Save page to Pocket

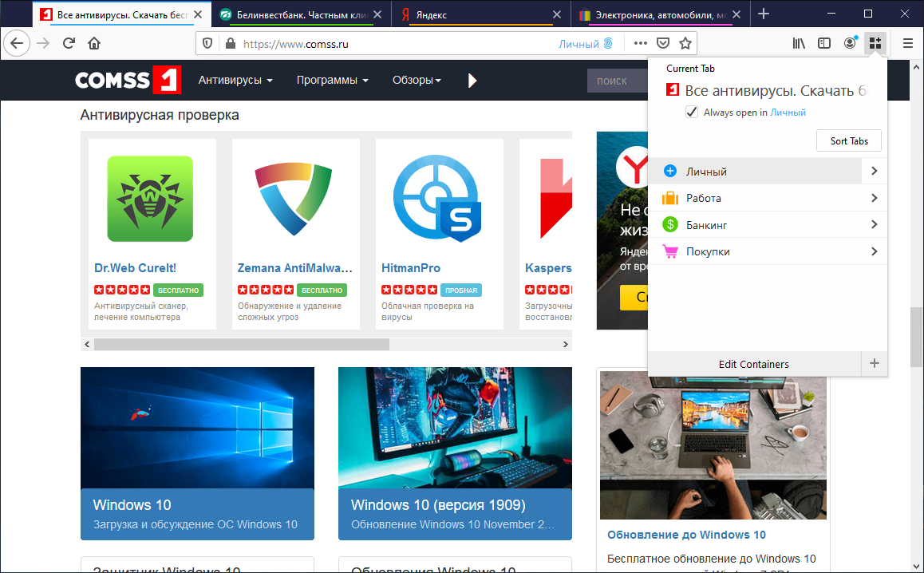pyautogui.click(x=663, y=43)
